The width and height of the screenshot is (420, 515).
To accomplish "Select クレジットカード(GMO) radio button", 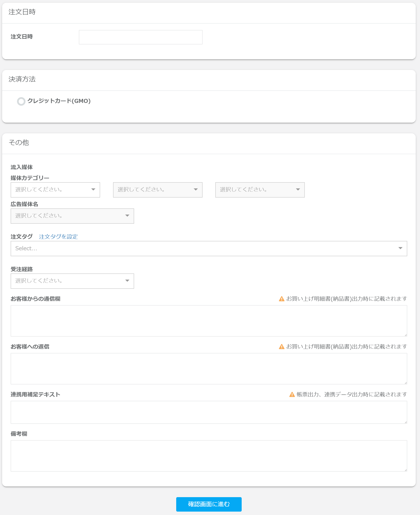I will [21, 101].
